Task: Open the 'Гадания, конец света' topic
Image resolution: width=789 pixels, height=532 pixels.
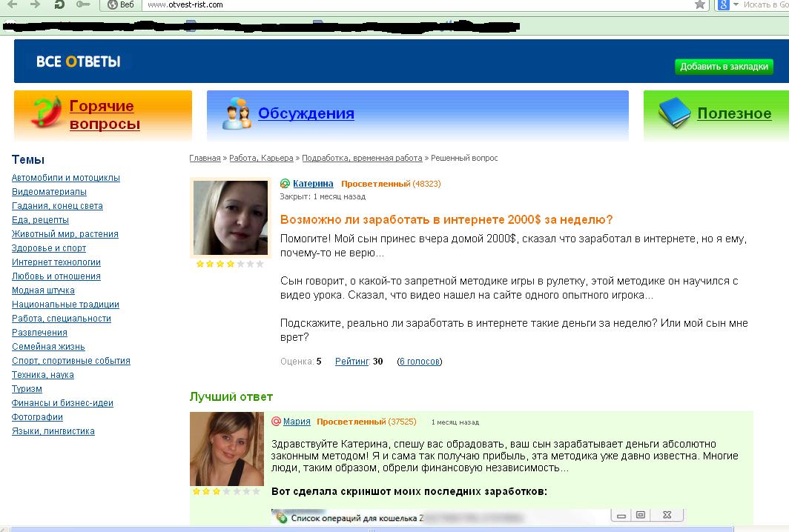Action: click(57, 206)
